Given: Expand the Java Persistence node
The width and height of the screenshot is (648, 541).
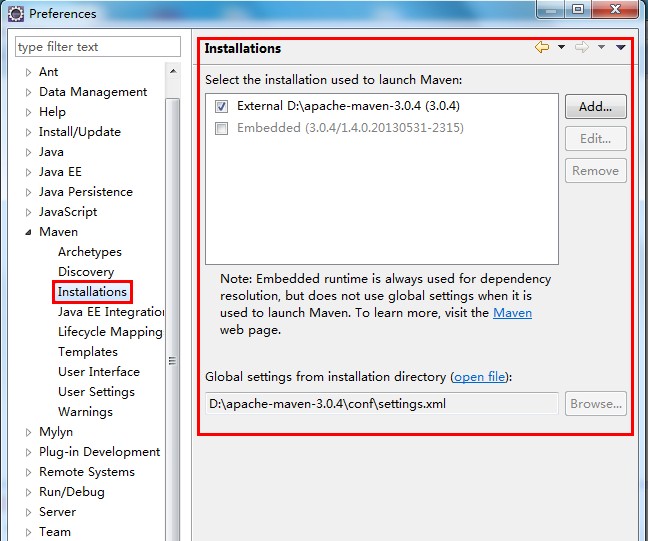Looking at the screenshot, I should (28, 192).
